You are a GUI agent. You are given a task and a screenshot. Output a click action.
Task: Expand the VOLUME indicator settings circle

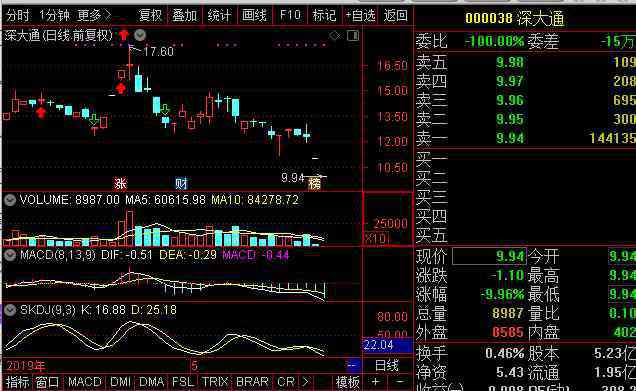point(10,200)
